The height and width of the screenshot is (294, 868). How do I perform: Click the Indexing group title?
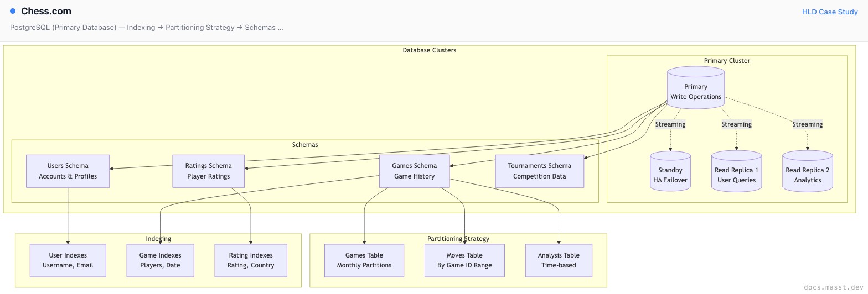pyautogui.click(x=158, y=239)
